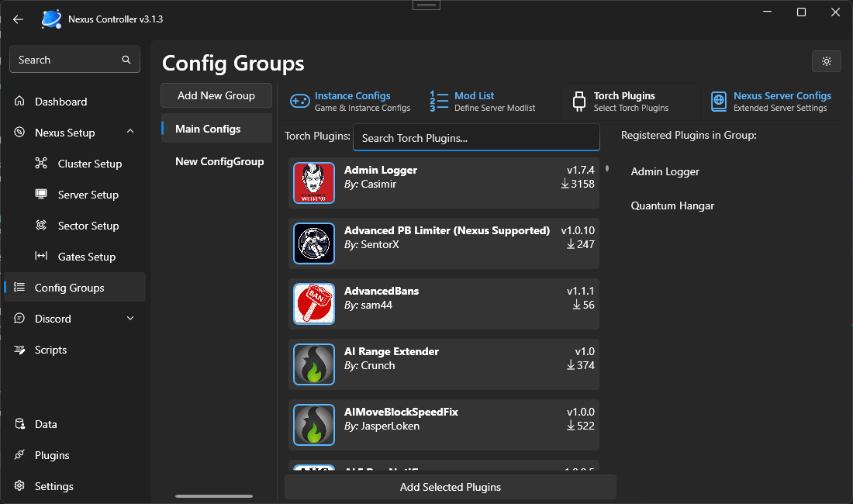Image resolution: width=853 pixels, height=504 pixels.
Task: Switch to the Instance Configs tab
Action: click(351, 101)
